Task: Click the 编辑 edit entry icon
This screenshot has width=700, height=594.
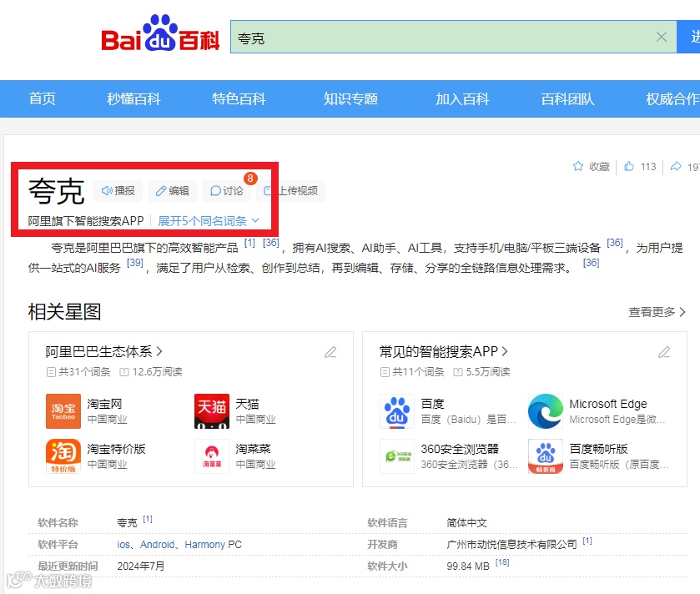Action: (172, 191)
